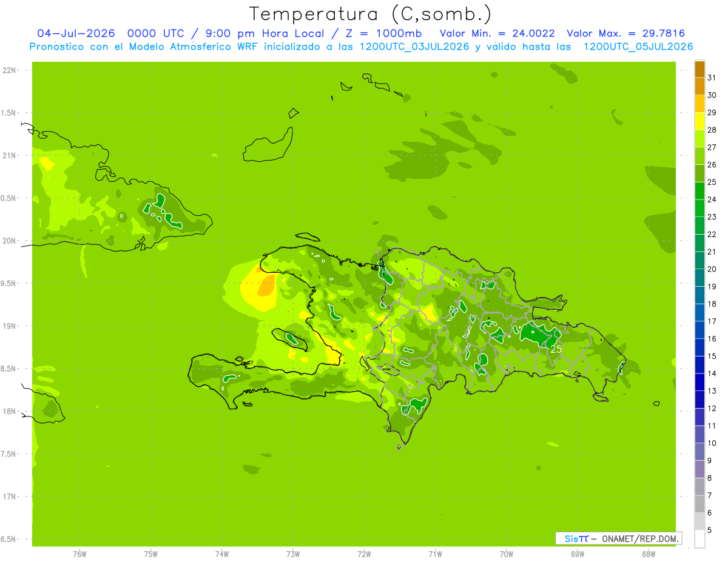Select legend swatch between 30 and 31

(699, 86)
